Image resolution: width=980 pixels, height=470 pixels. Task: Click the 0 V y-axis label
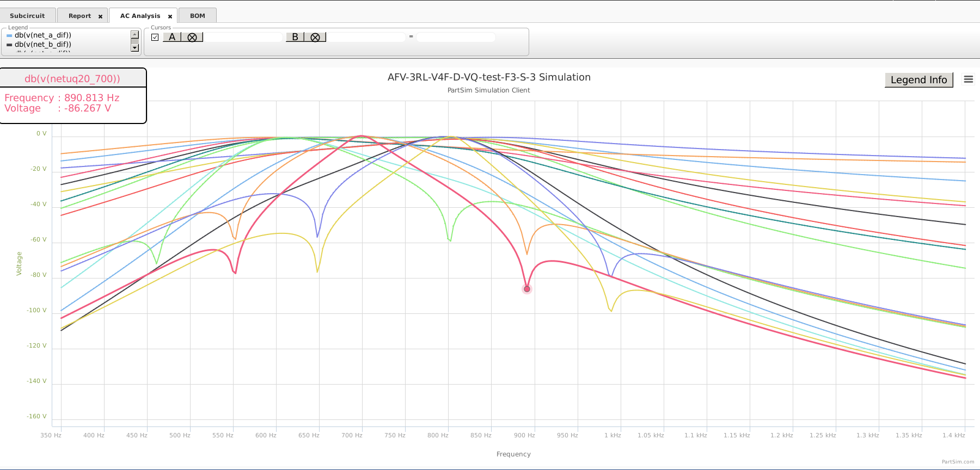[x=41, y=133]
